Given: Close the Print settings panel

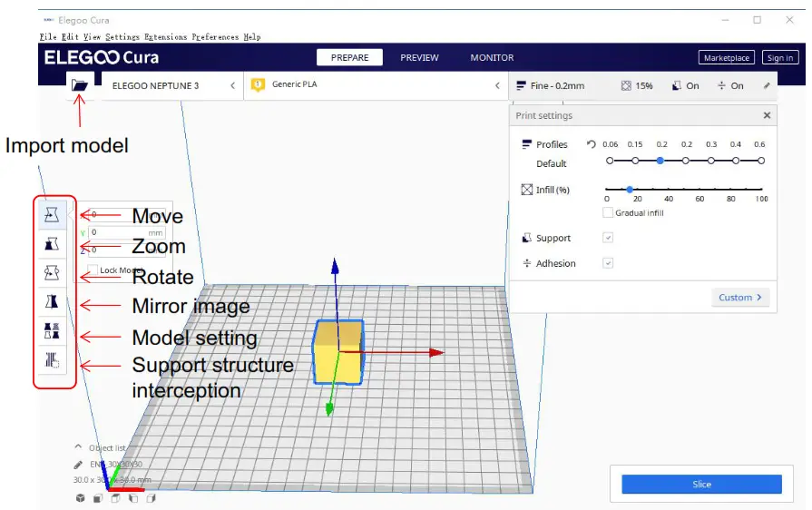Looking at the screenshot, I should [x=767, y=115].
